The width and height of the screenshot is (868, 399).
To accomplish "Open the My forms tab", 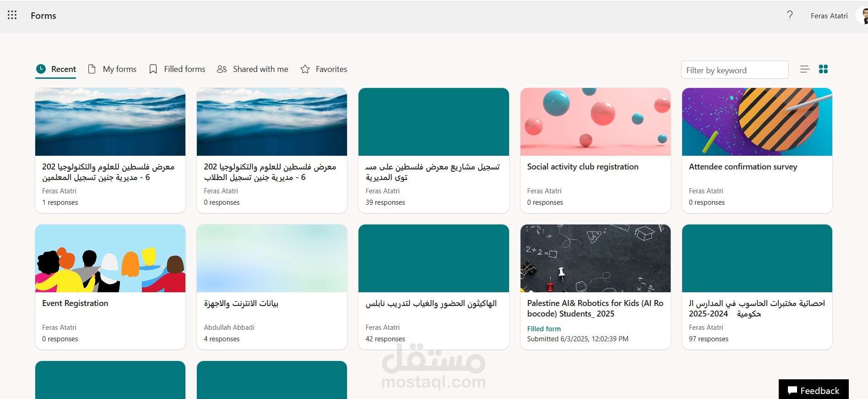I will (112, 69).
